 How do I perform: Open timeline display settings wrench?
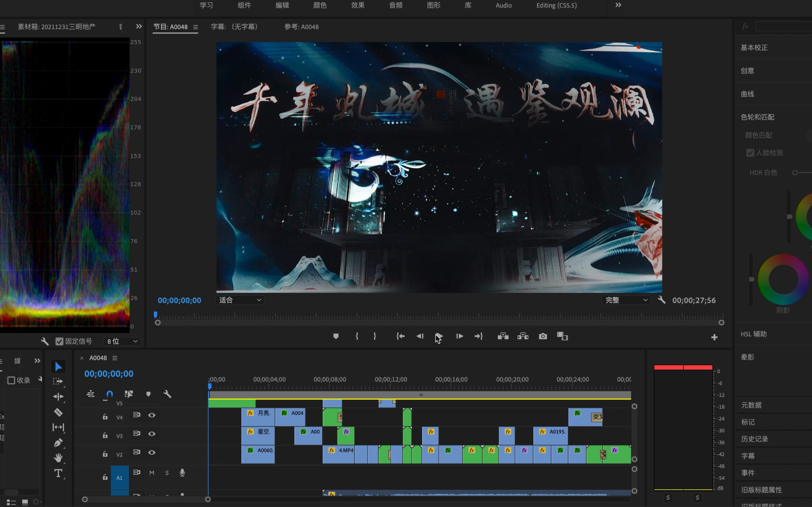click(x=167, y=394)
